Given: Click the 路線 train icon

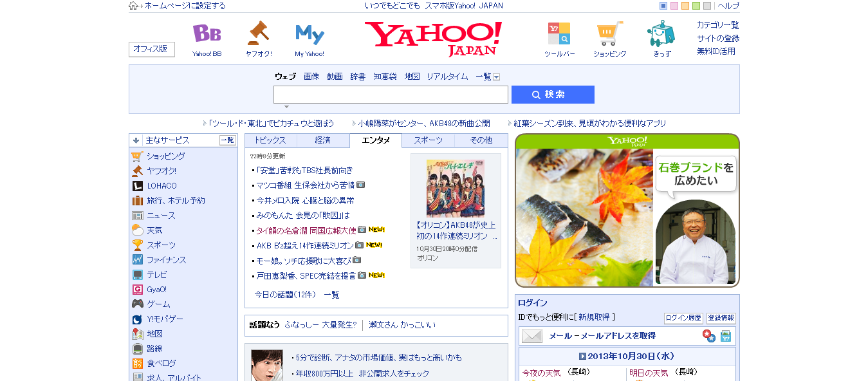Looking at the screenshot, I should click(137, 349).
